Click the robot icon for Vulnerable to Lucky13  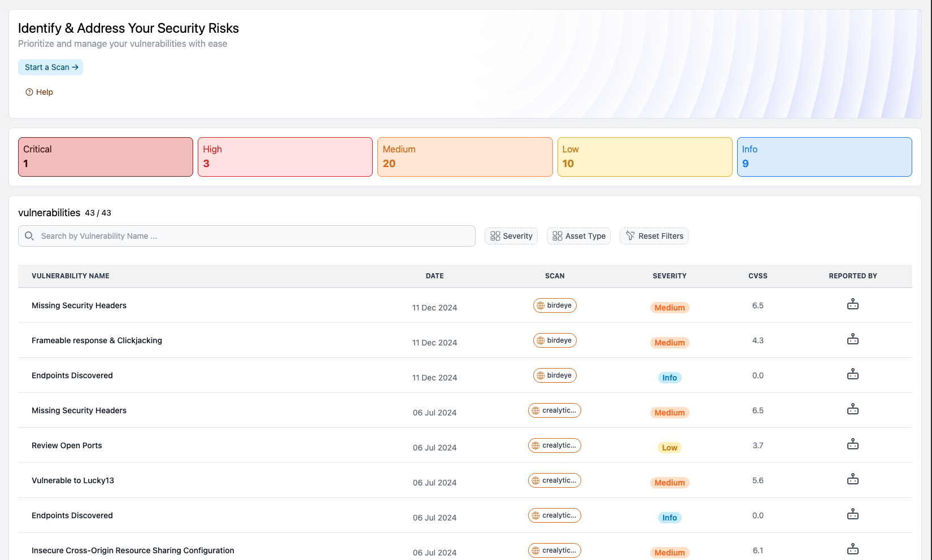(852, 479)
